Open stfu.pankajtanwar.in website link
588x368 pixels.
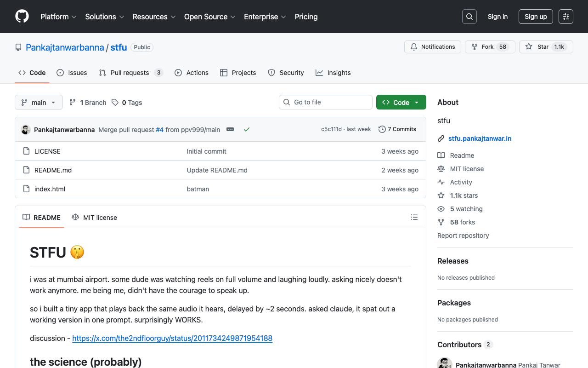tap(480, 138)
